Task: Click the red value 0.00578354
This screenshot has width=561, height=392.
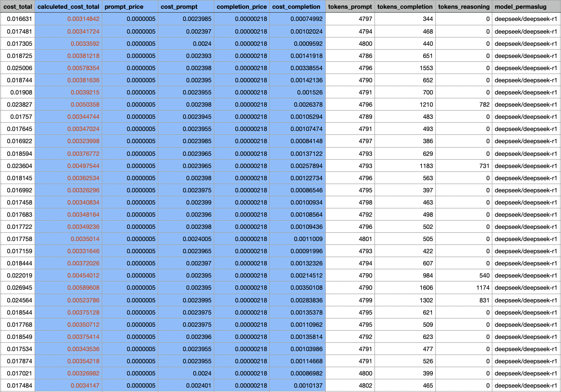Action: pos(68,68)
